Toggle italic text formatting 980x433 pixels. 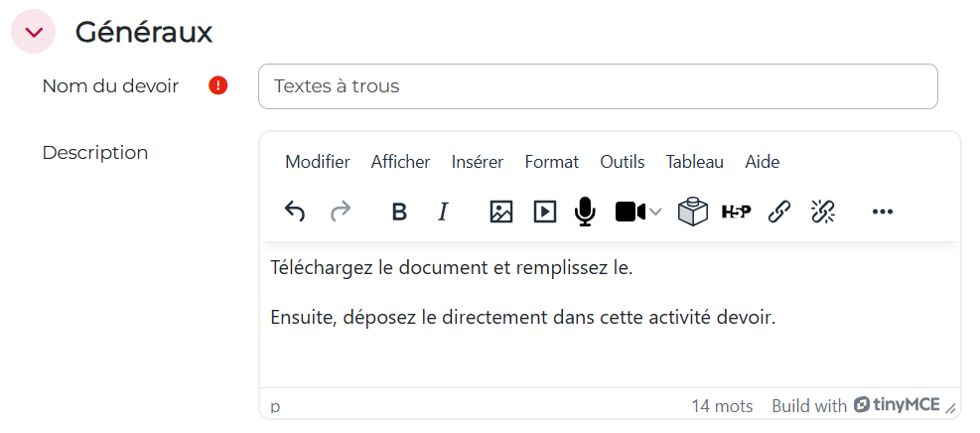coord(443,212)
